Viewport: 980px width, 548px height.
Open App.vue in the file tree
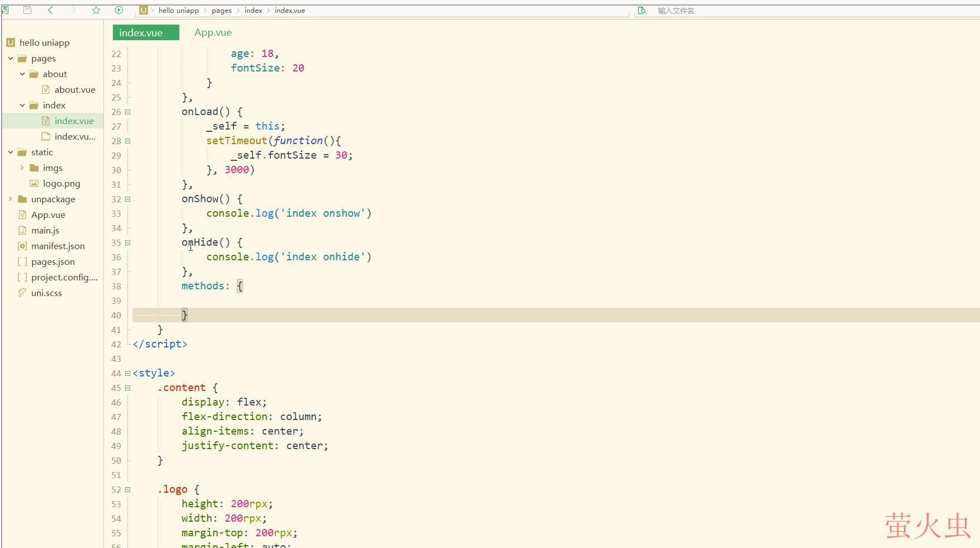tap(48, 215)
